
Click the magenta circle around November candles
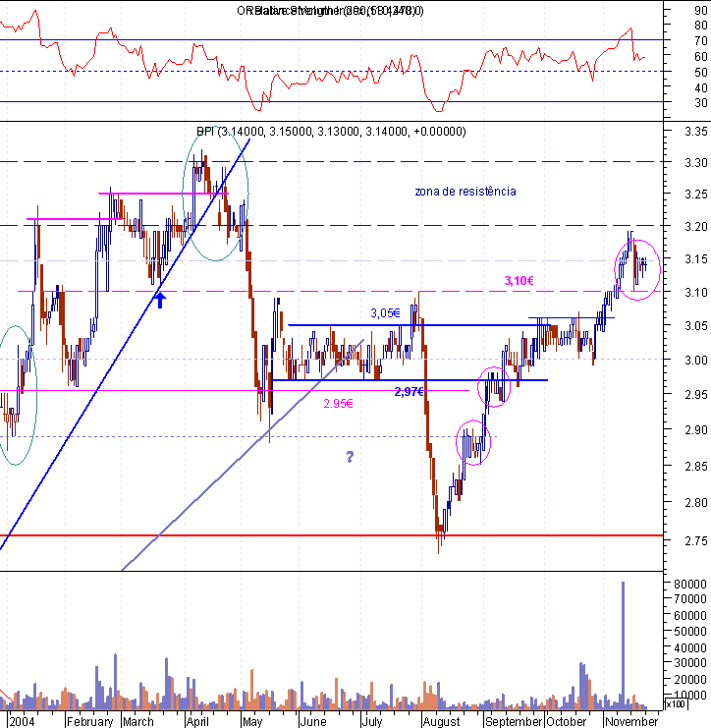(x=637, y=270)
